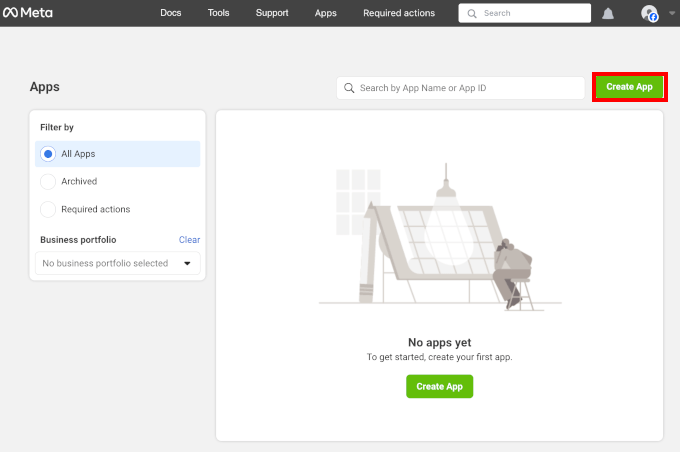Viewport: 680px width, 452px height.
Task: Select the All Apps filter
Action: click(48, 154)
